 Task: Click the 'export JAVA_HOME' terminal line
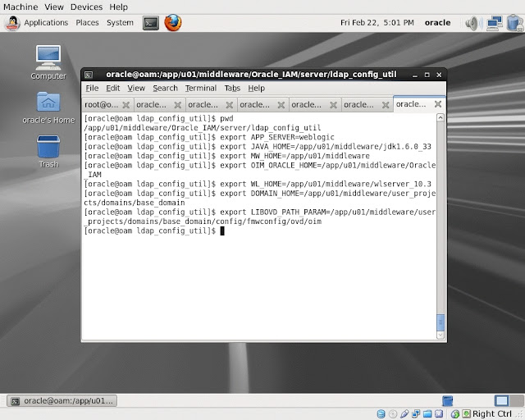258,147
